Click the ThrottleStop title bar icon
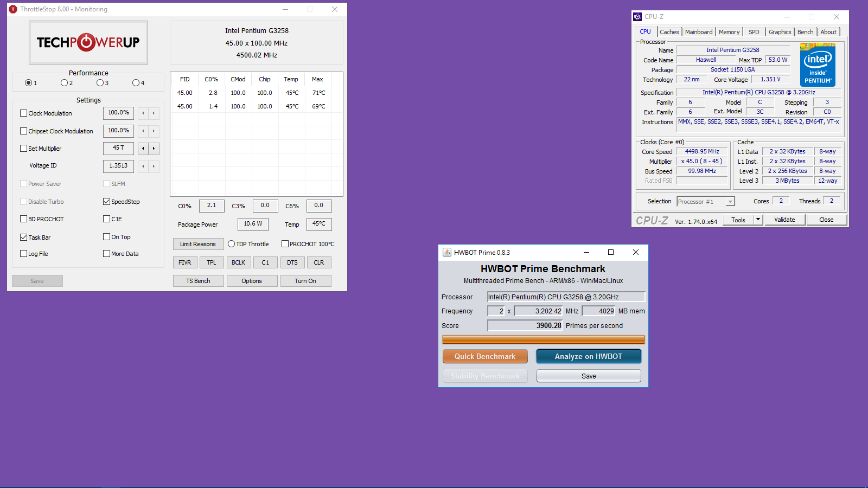Image resolution: width=868 pixels, height=488 pixels. 13,9
